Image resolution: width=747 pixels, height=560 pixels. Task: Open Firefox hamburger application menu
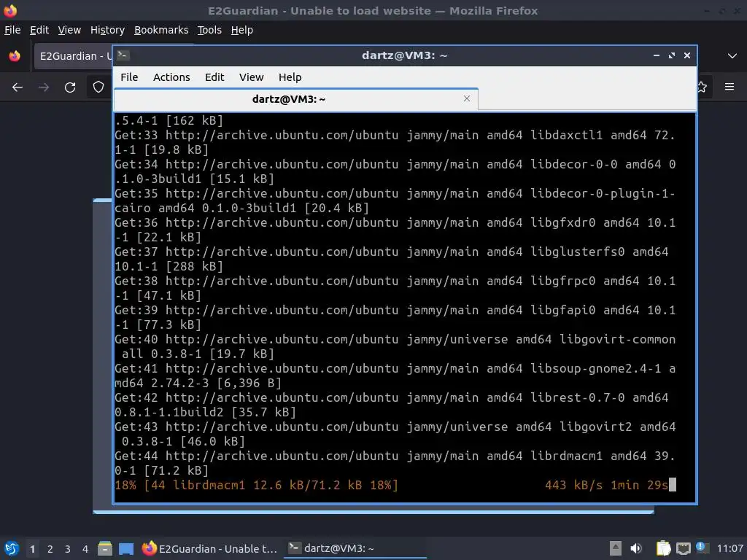[729, 87]
